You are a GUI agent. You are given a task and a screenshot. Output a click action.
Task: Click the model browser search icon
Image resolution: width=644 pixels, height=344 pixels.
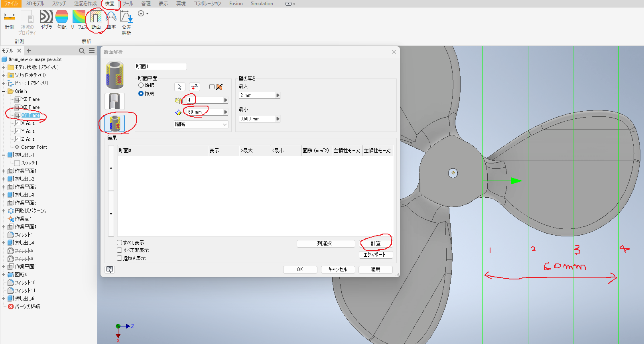coord(82,51)
